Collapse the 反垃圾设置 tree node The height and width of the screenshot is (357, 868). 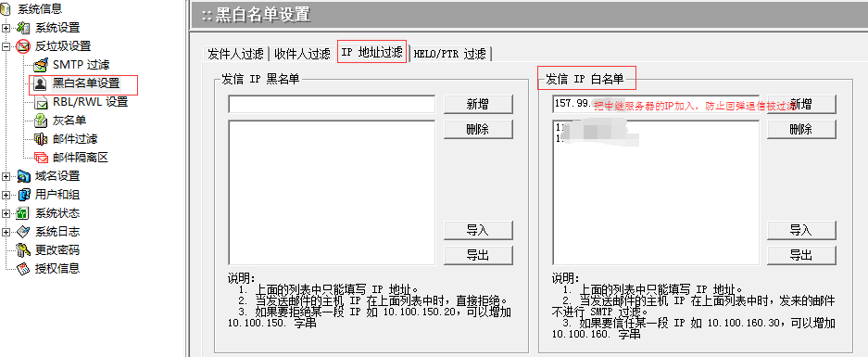pos(6,46)
